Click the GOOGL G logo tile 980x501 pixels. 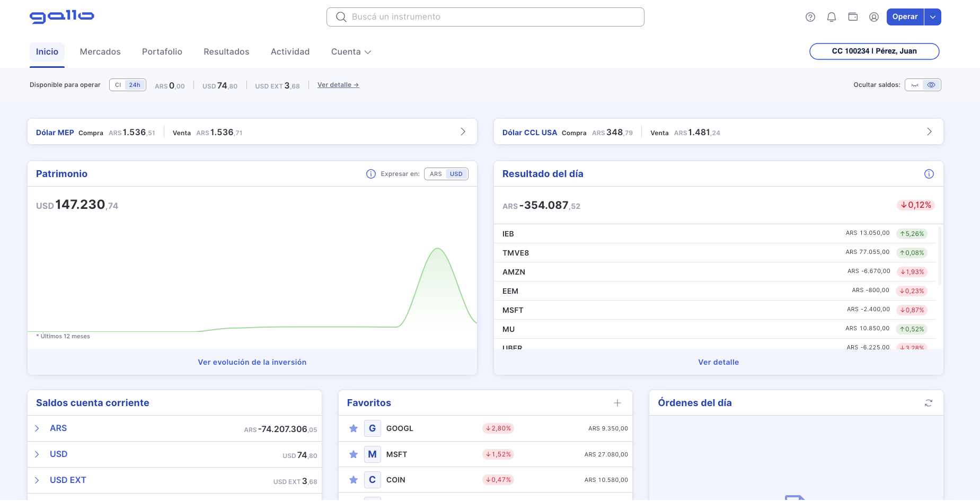(x=373, y=428)
